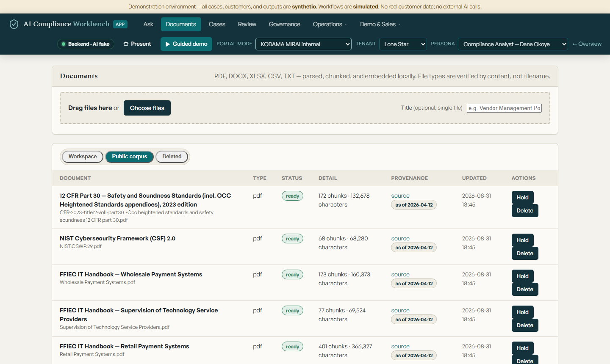Click the NIST.CSWP.29.pdf filename
This screenshot has height=364, width=610.
80,246
